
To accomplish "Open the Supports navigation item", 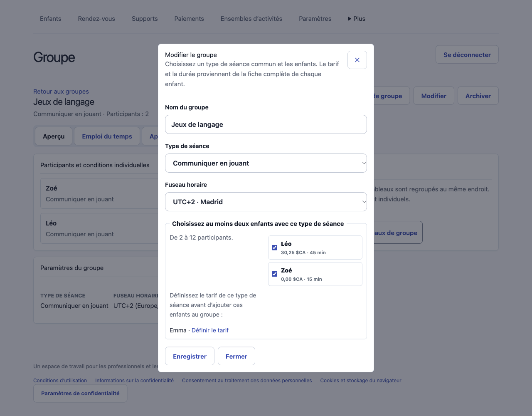I will (145, 19).
